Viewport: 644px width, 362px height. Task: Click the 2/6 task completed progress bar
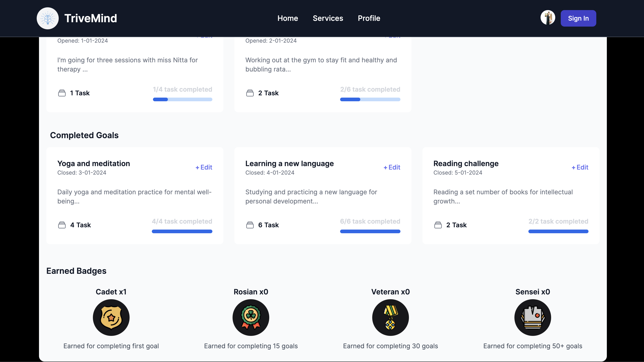tap(370, 99)
